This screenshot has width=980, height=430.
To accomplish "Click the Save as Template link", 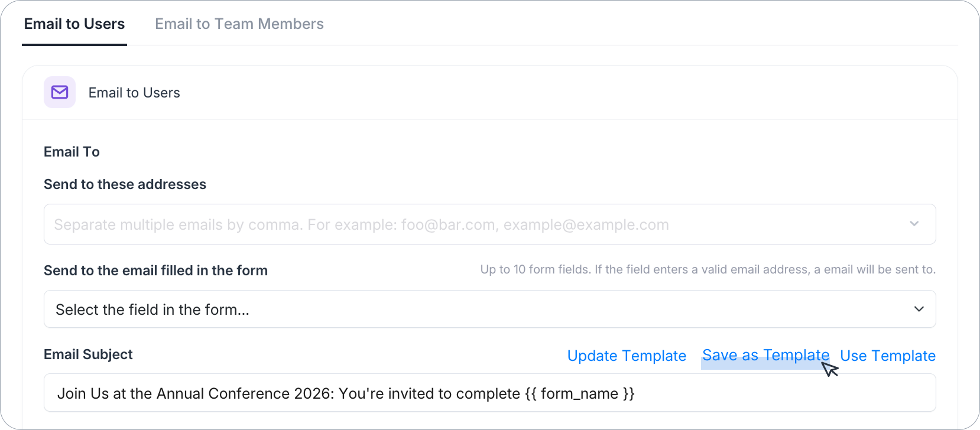I will point(765,355).
